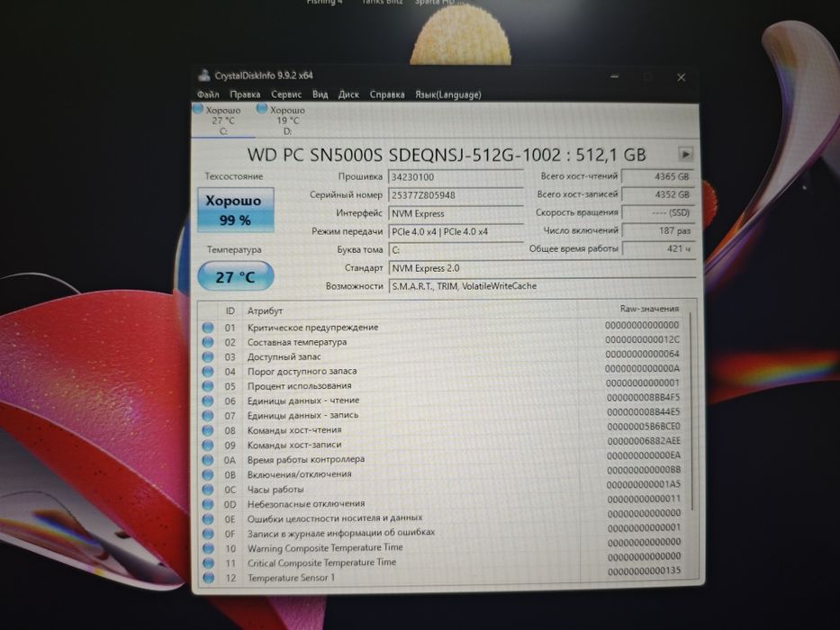The width and height of the screenshot is (840, 630).
Task: Click status dot for Temperature Sensor 1
Action: pos(208,578)
